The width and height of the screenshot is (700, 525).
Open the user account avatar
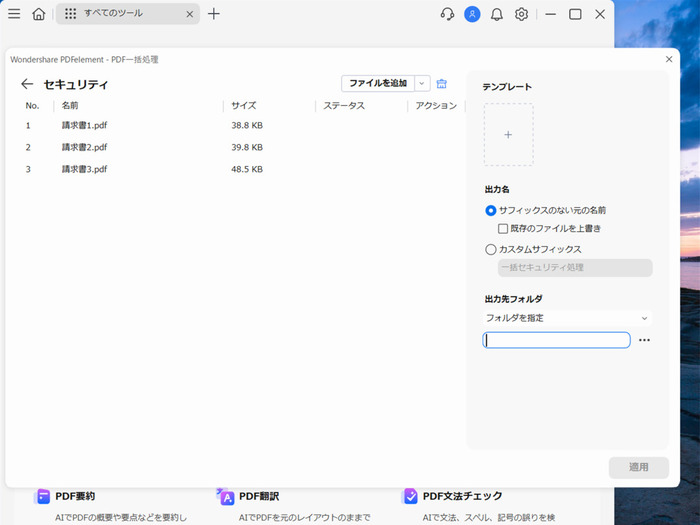click(472, 14)
